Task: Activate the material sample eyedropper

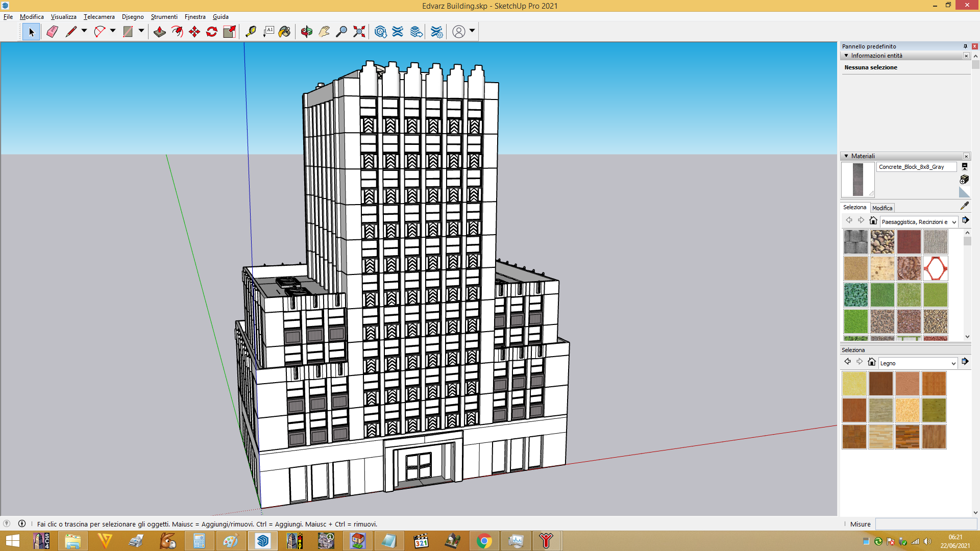Action: coord(964,206)
